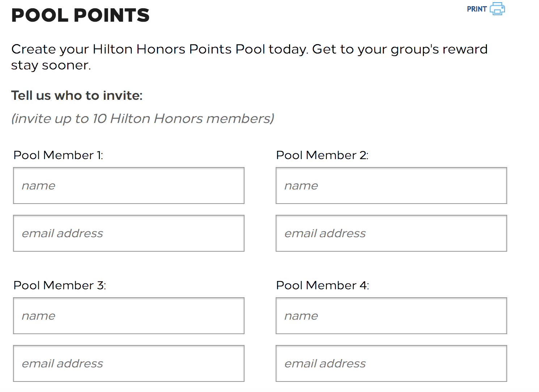Click the blue printer icon next to PRINT

click(x=497, y=9)
